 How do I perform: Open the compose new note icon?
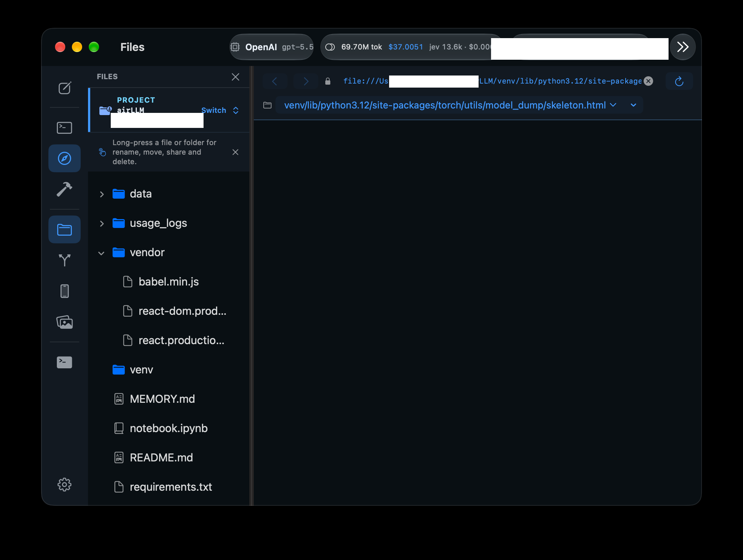click(65, 88)
